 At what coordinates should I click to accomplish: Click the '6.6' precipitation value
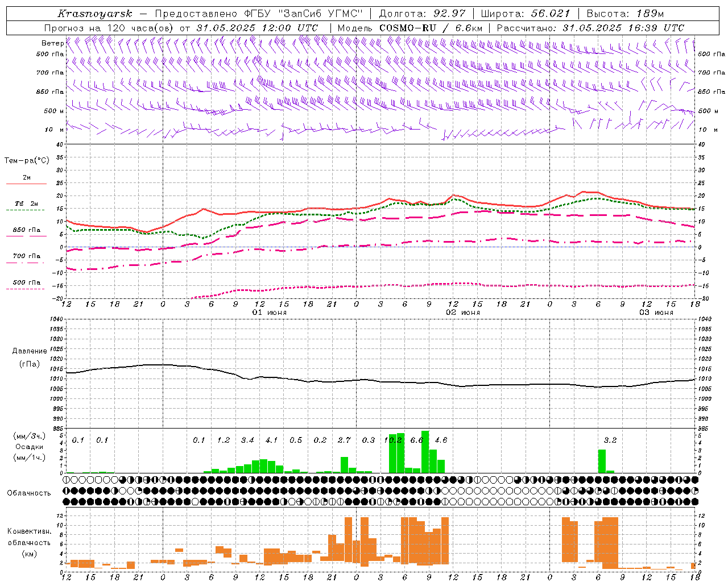pos(417,440)
